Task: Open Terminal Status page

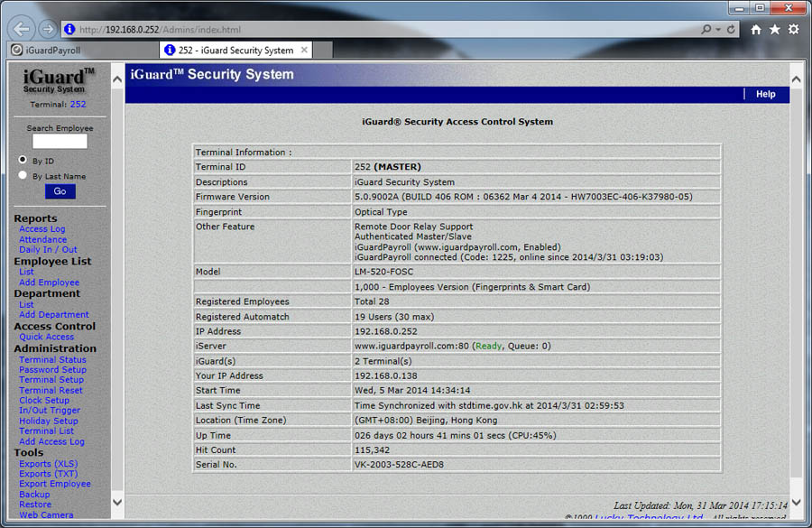Action: [53, 359]
